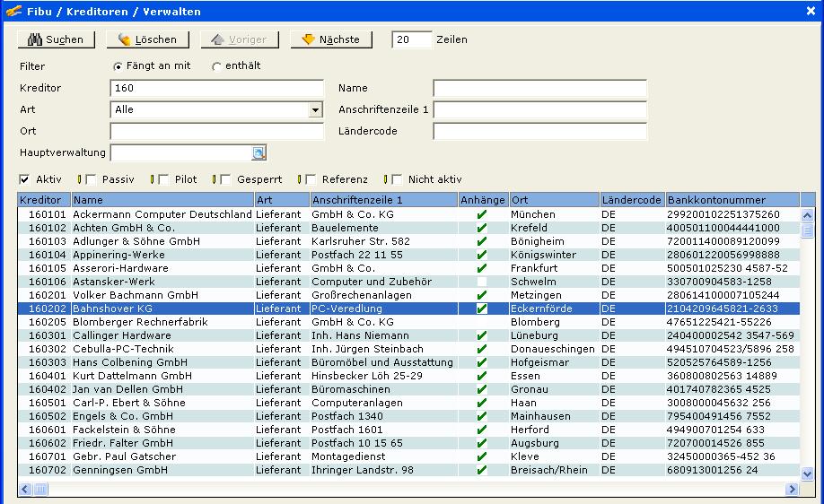Viewport: 824px width, 504px height.
Task: Click attachment checkmark for Adlunger & Söhne
Action: tap(482, 241)
